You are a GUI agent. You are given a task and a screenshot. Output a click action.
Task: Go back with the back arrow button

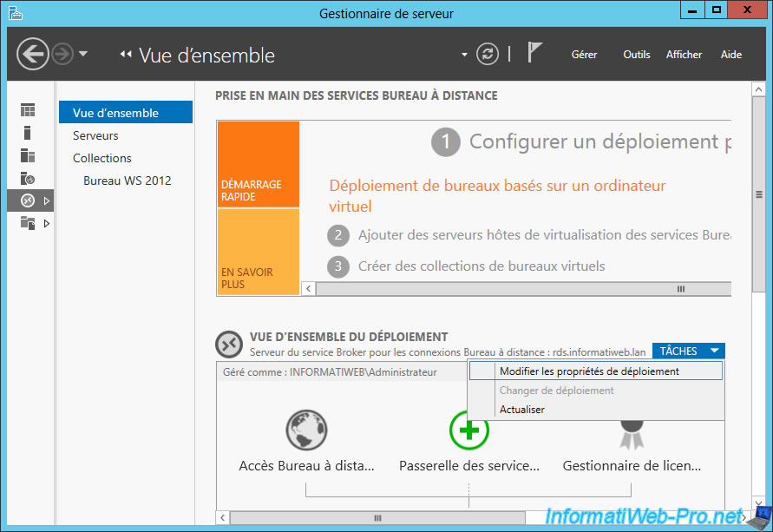coord(33,54)
